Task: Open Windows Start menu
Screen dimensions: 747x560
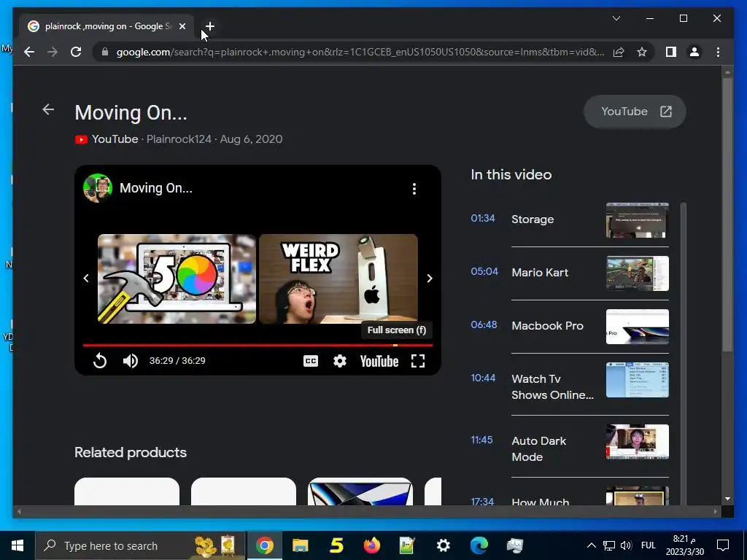Action: (x=18, y=545)
